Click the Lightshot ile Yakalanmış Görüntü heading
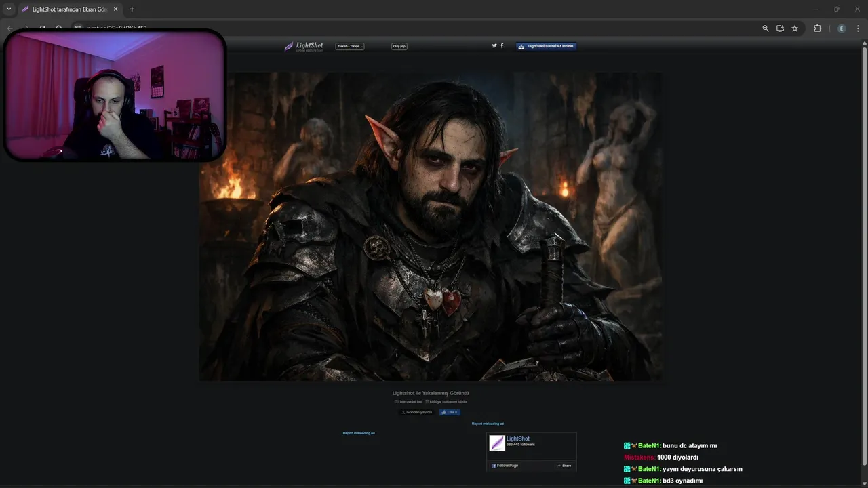868x488 pixels. 431,393
